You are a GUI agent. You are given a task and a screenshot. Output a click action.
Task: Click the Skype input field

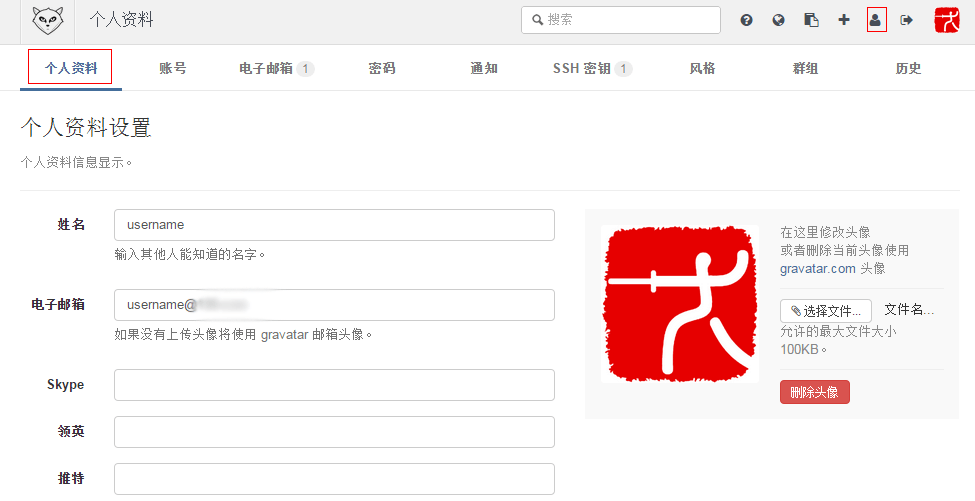point(334,385)
